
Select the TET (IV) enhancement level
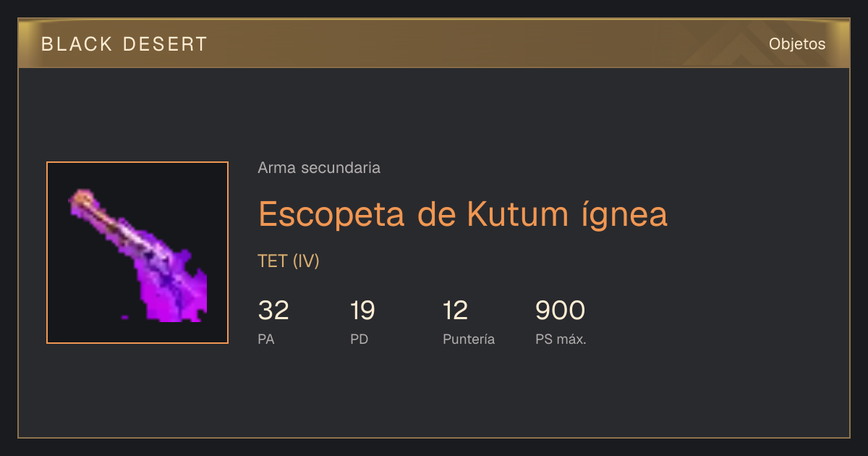[289, 261]
